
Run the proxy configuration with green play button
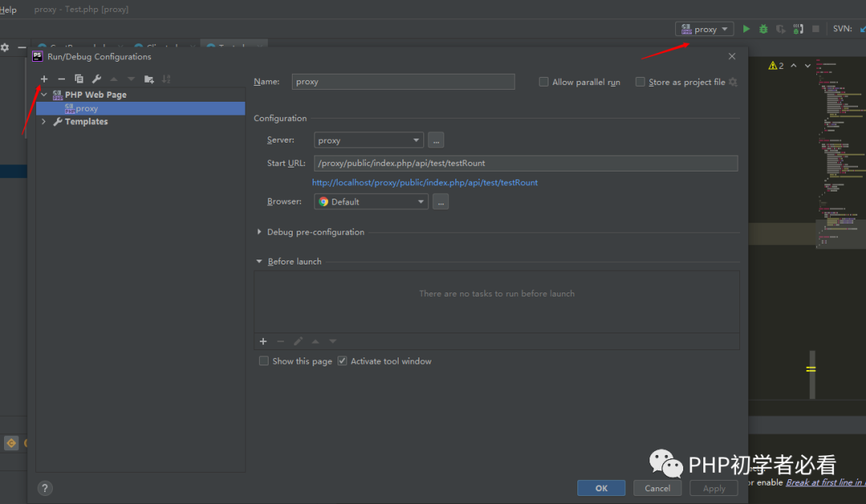tap(747, 29)
